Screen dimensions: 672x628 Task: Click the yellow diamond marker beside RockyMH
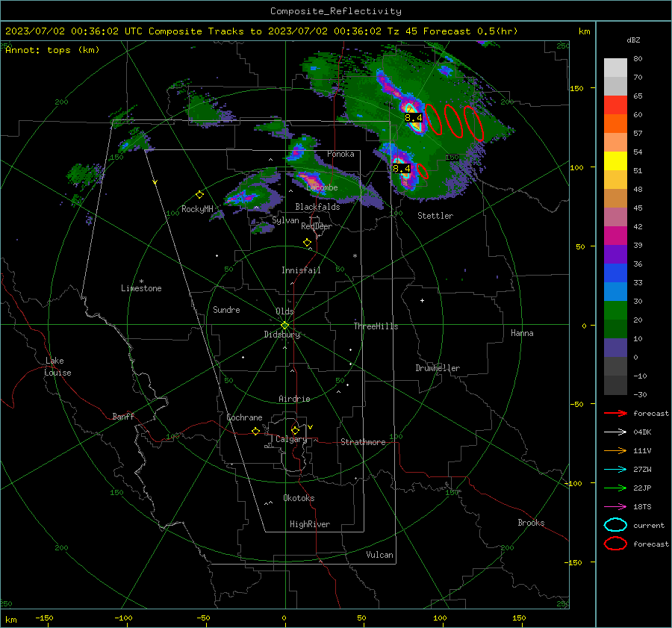click(199, 195)
